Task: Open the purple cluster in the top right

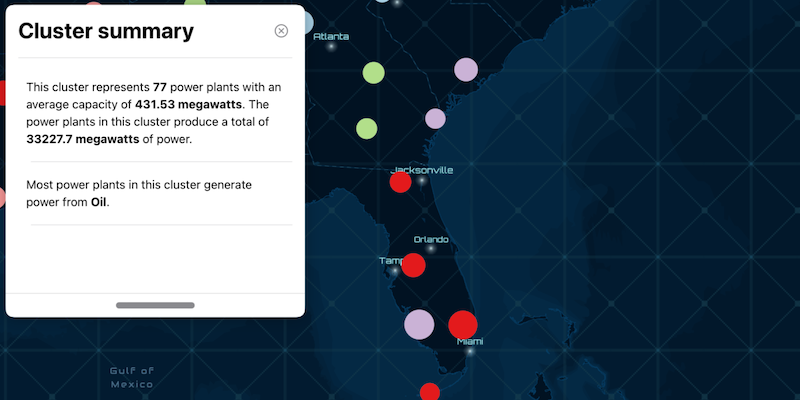Action: [x=466, y=69]
